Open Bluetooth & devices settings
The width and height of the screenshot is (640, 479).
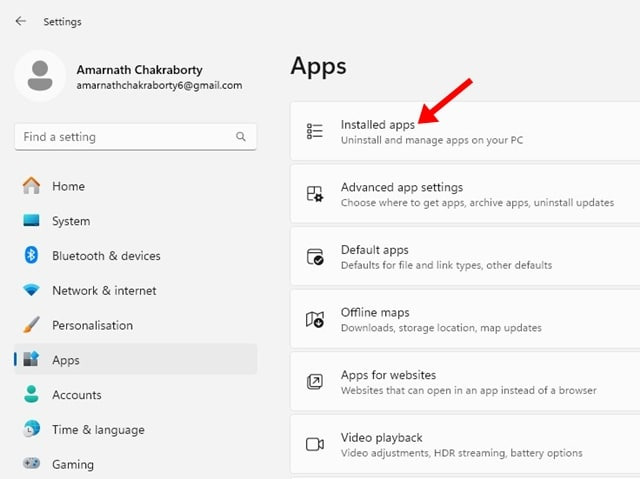pyautogui.click(x=136, y=255)
